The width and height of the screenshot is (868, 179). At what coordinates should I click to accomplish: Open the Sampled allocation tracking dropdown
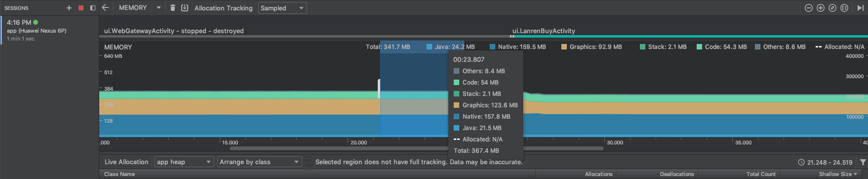pos(282,8)
